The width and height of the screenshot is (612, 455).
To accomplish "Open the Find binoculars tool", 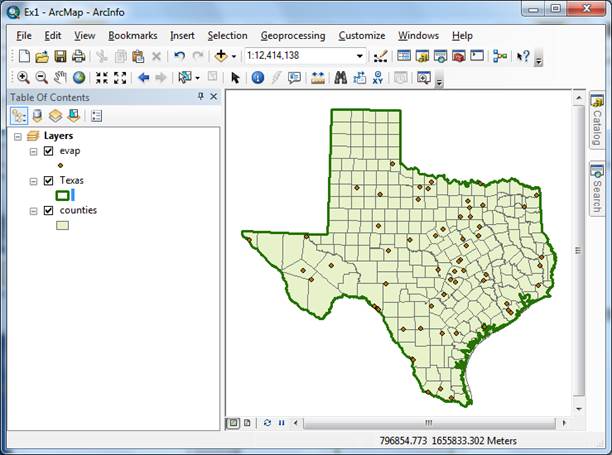I will (x=340, y=77).
